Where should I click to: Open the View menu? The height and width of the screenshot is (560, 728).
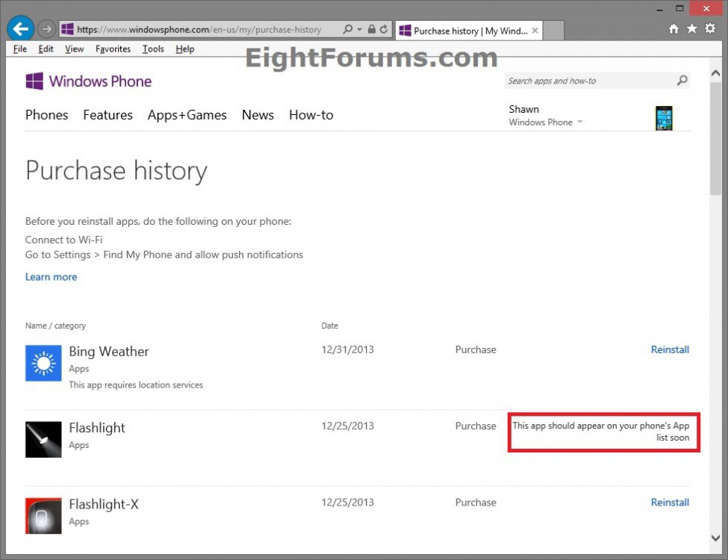(x=74, y=49)
